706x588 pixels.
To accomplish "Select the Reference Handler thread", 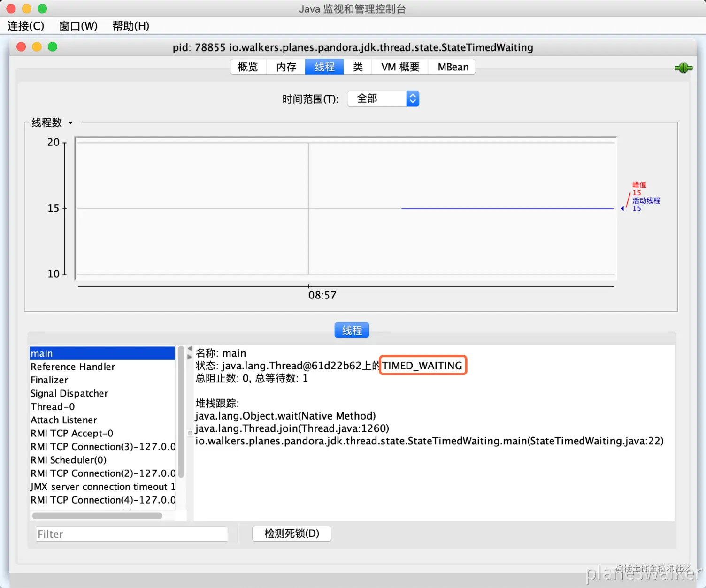I will pyautogui.click(x=73, y=367).
